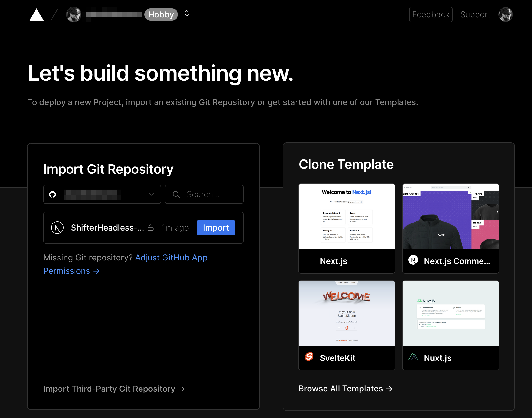
Task: Select the Next.js Comme... template title
Action: (x=457, y=261)
